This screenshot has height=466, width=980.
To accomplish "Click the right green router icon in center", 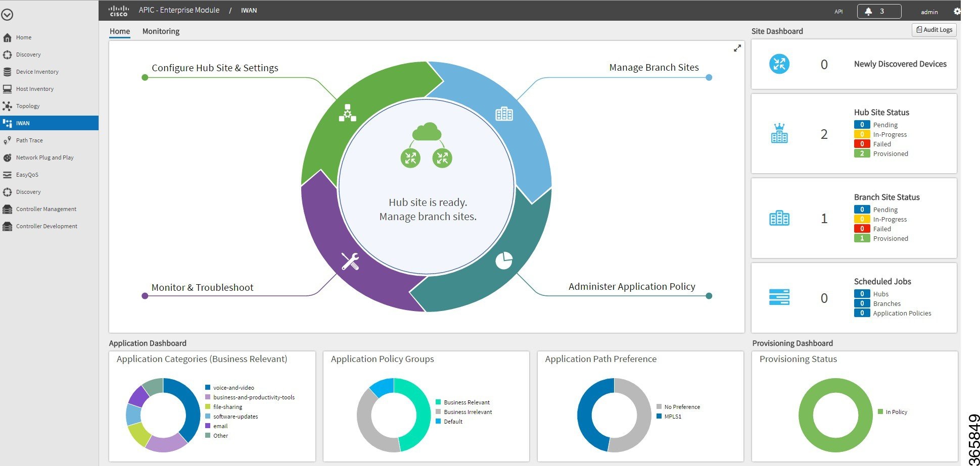I will [442, 158].
